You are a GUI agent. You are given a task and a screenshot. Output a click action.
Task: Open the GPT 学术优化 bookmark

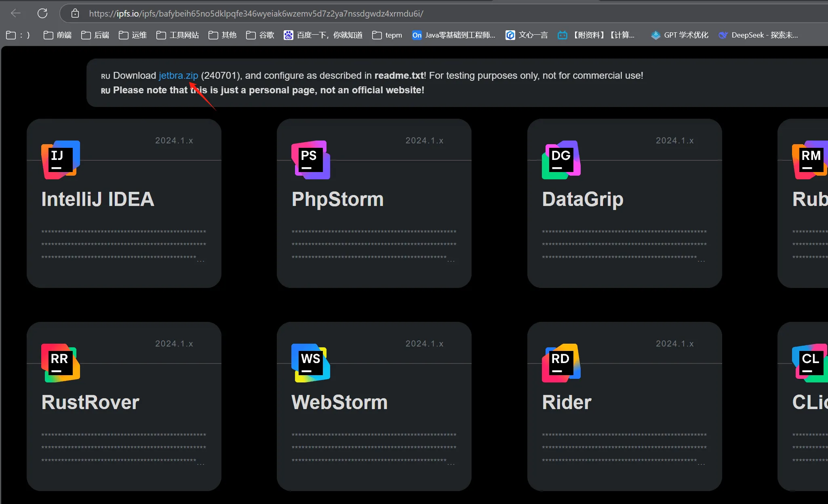point(680,35)
